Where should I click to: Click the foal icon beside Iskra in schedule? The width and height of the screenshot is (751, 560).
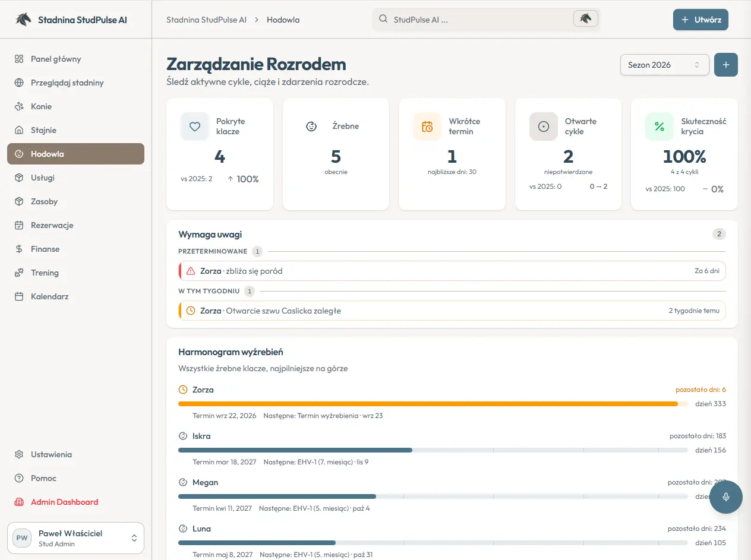tap(183, 436)
